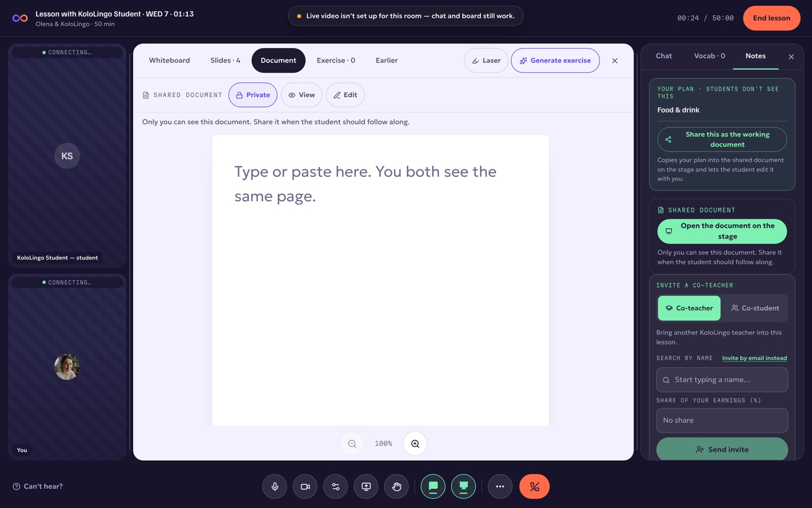Image resolution: width=812 pixels, height=508 pixels.
Task: Open the Chat tab in the side panel
Action: click(x=664, y=56)
